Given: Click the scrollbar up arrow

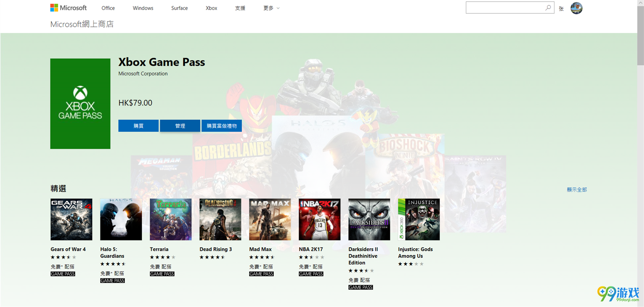Looking at the screenshot, I should pos(640,3).
